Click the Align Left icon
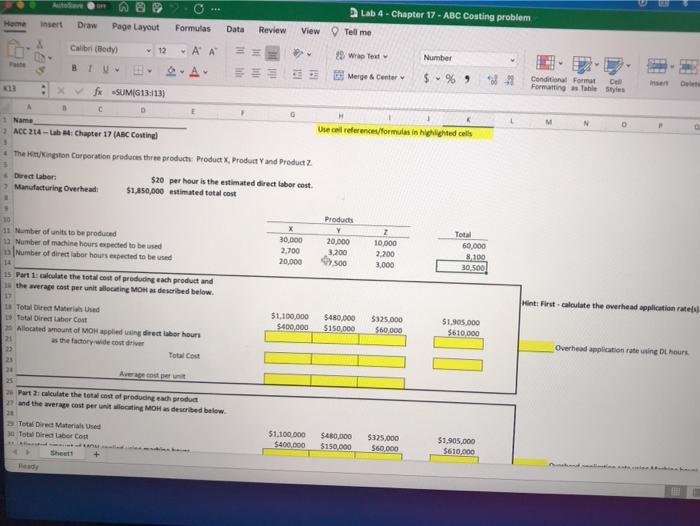The width and height of the screenshot is (700, 526). (240, 72)
